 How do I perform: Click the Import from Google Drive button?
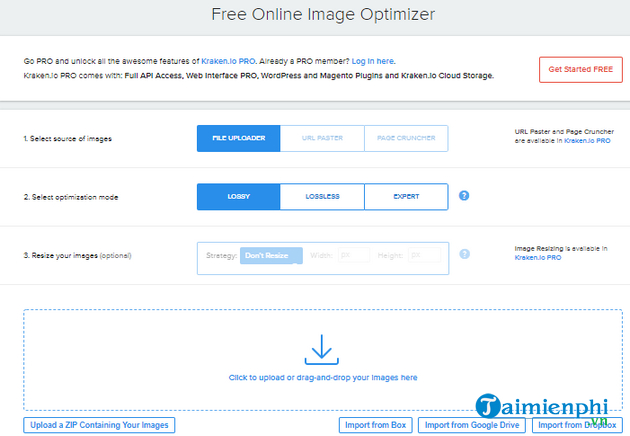tap(472, 425)
